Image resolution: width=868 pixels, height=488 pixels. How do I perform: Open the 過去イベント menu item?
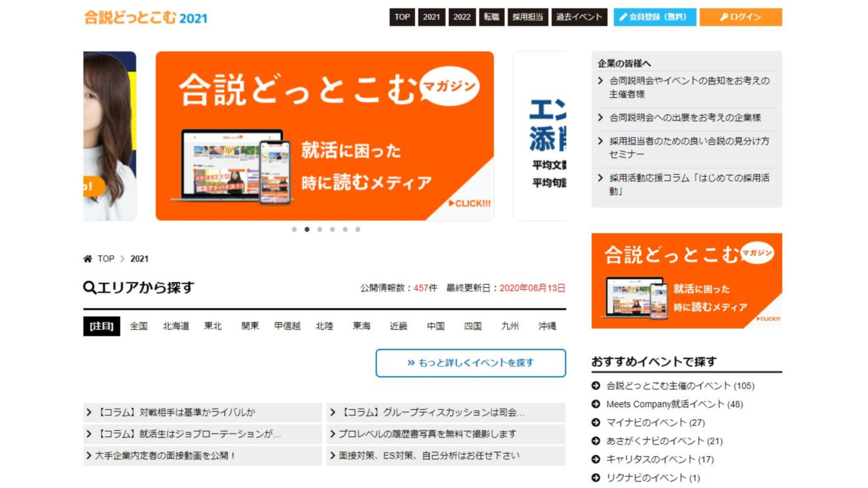tap(579, 17)
